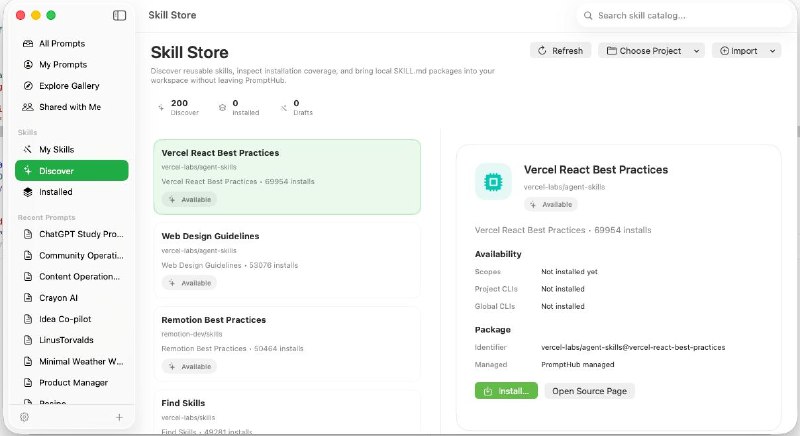This screenshot has width=800, height=436.
Task: Open settings gear in sidebar footer
Action: click(x=24, y=417)
